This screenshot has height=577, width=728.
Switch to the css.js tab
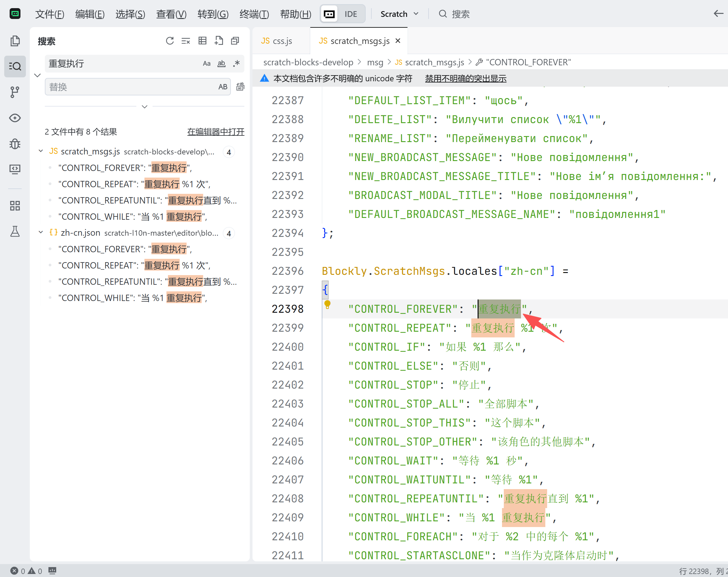277,41
